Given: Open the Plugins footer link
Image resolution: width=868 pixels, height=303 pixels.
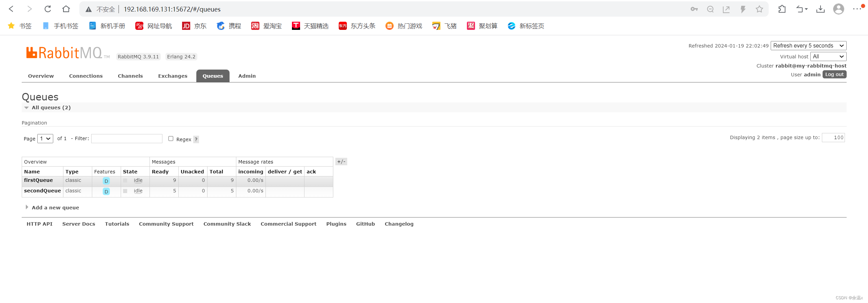Looking at the screenshot, I should click(336, 224).
